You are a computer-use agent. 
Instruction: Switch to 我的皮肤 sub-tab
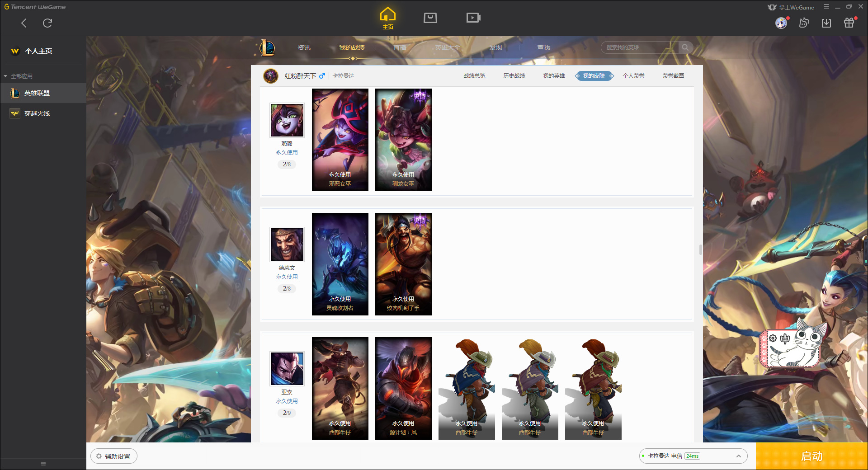594,76
